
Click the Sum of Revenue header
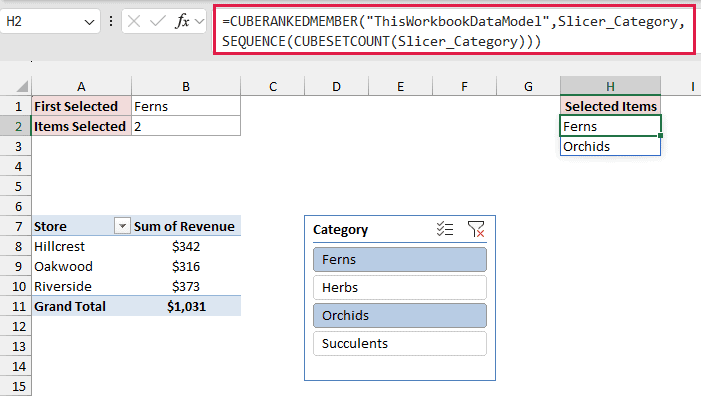(x=186, y=226)
